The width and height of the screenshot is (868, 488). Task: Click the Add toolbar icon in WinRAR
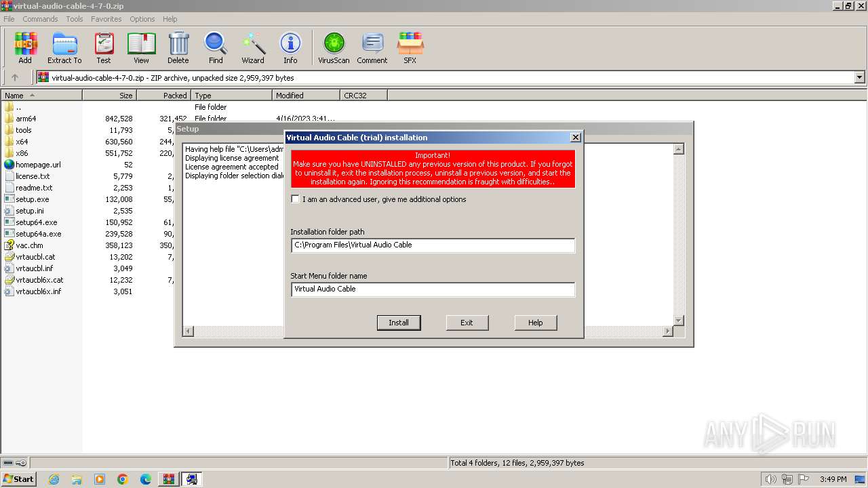25,48
